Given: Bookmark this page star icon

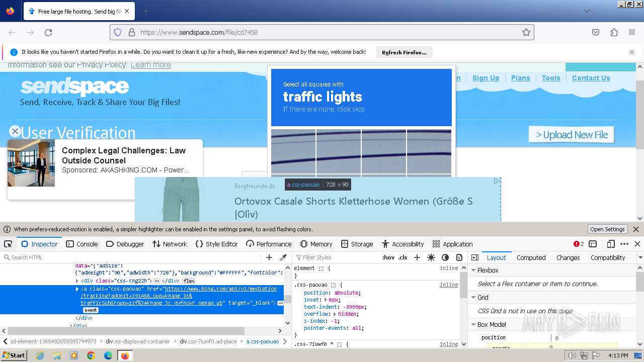Looking at the screenshot, I should pyautogui.click(x=526, y=32).
